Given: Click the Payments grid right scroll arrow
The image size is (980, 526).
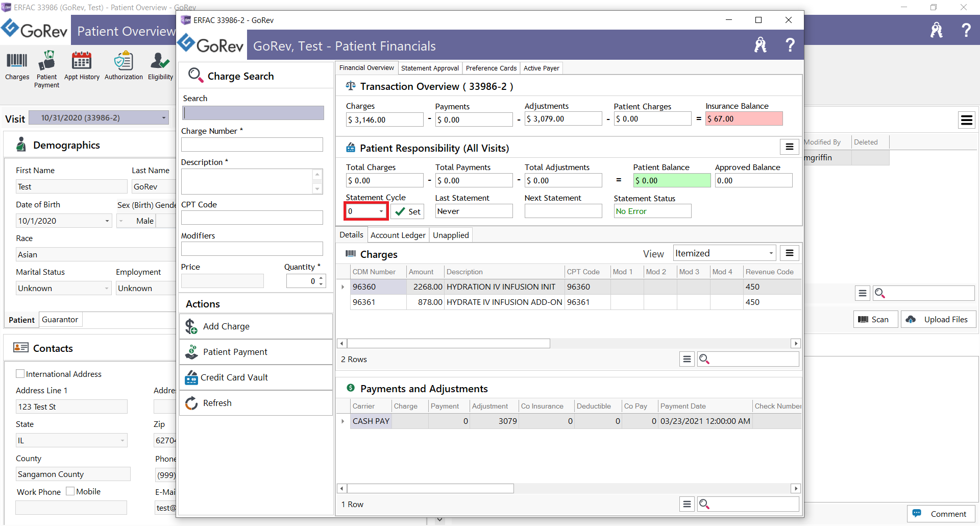Looking at the screenshot, I should [796, 489].
